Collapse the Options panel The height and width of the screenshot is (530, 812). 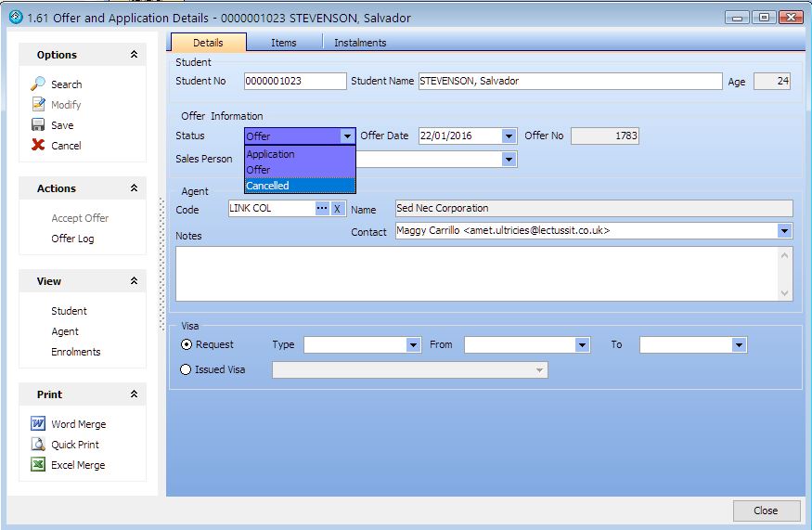(134, 55)
